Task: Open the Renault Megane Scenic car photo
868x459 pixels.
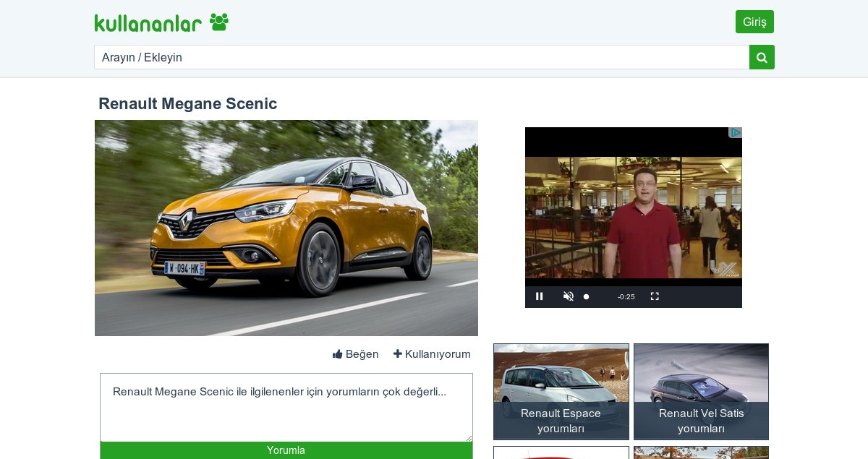Action: click(x=286, y=228)
